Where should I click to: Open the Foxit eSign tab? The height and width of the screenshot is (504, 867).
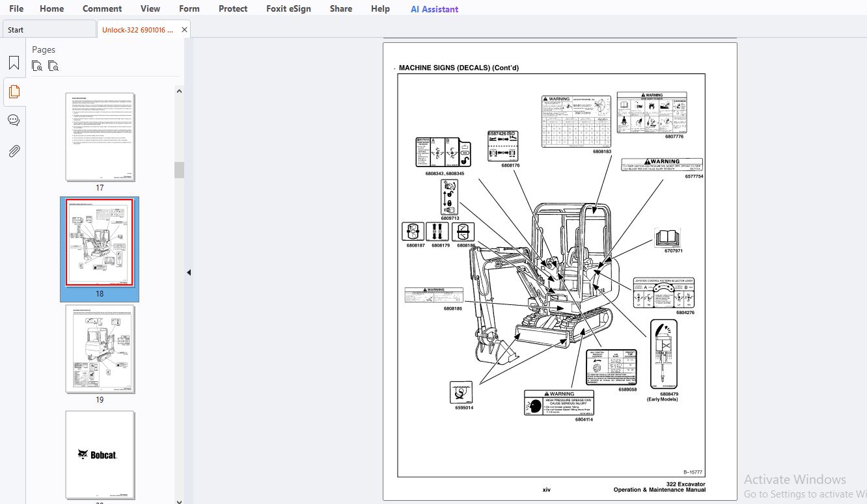(x=288, y=8)
